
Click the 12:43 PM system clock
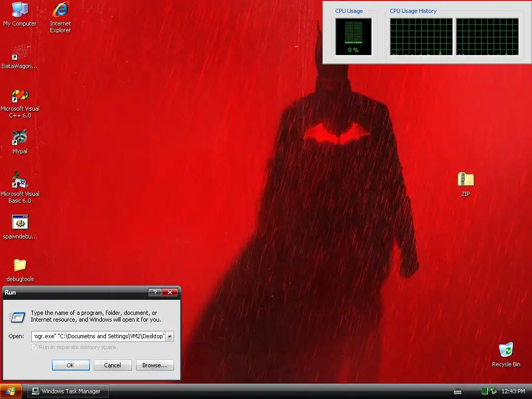click(x=513, y=391)
